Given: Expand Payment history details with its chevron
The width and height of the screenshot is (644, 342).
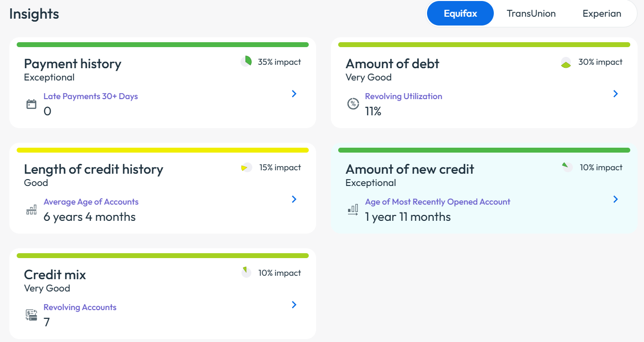Looking at the screenshot, I should point(294,94).
